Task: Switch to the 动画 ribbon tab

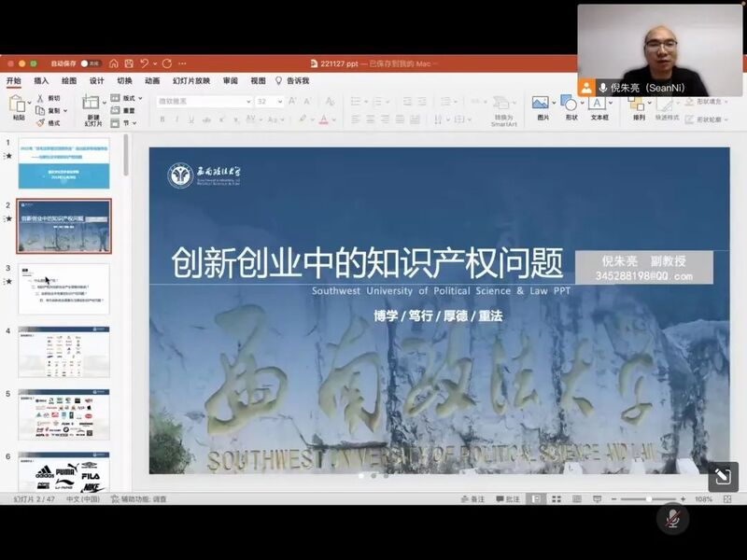Action: [152, 80]
